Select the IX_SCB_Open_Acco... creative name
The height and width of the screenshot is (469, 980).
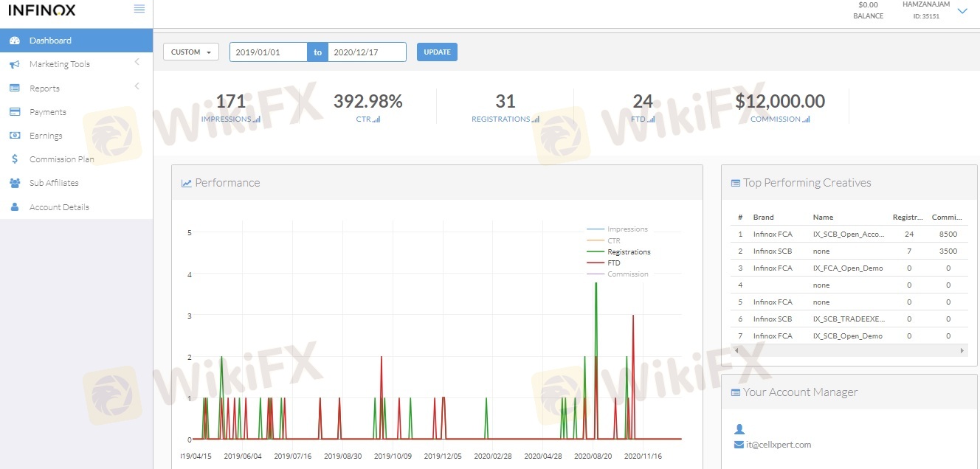[x=848, y=234]
